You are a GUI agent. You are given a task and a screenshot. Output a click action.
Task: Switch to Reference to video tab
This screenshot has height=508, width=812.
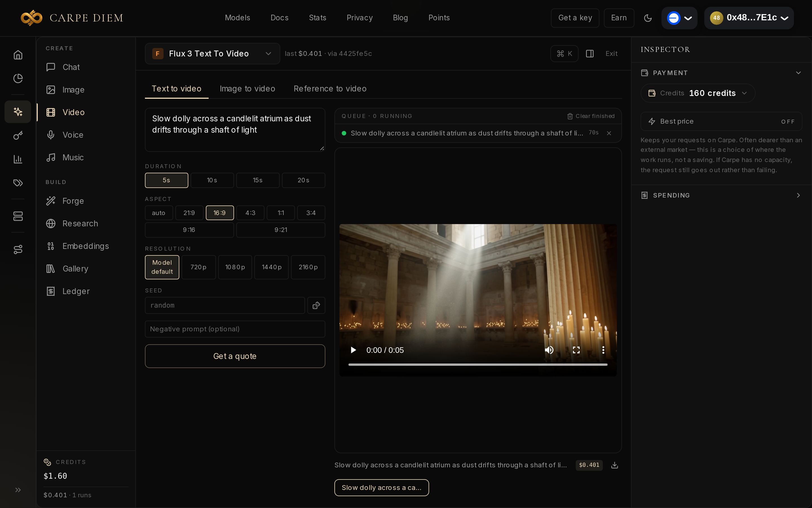[330, 89]
